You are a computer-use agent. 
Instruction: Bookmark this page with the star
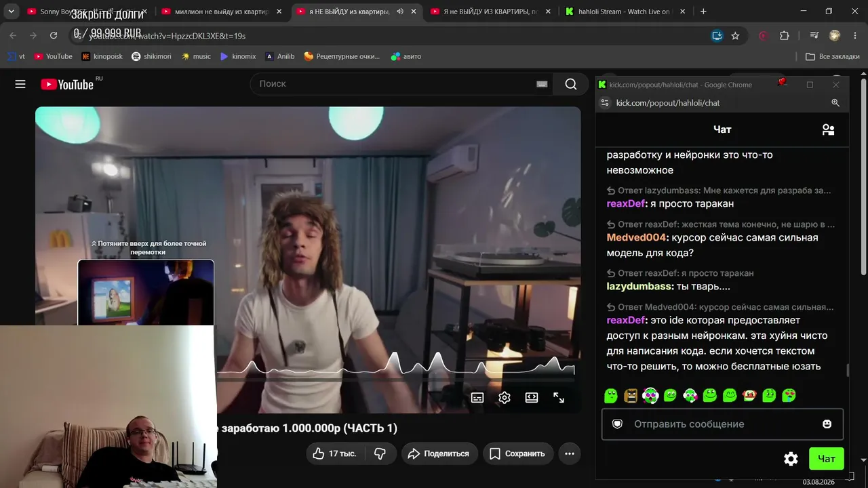735,35
